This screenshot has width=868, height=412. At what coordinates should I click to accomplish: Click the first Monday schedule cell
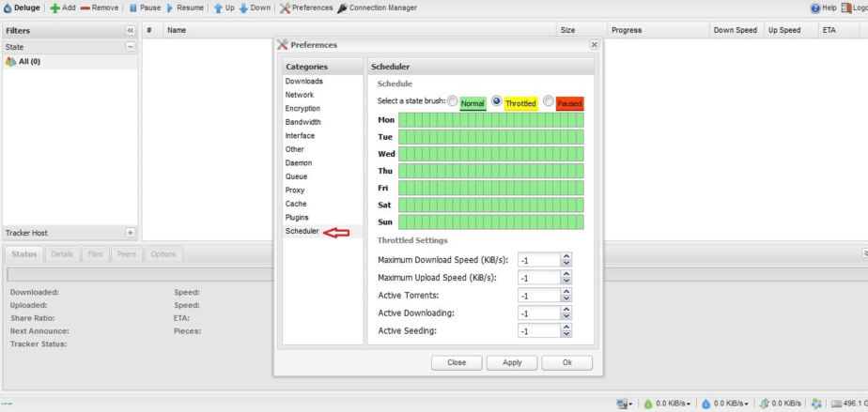403,120
